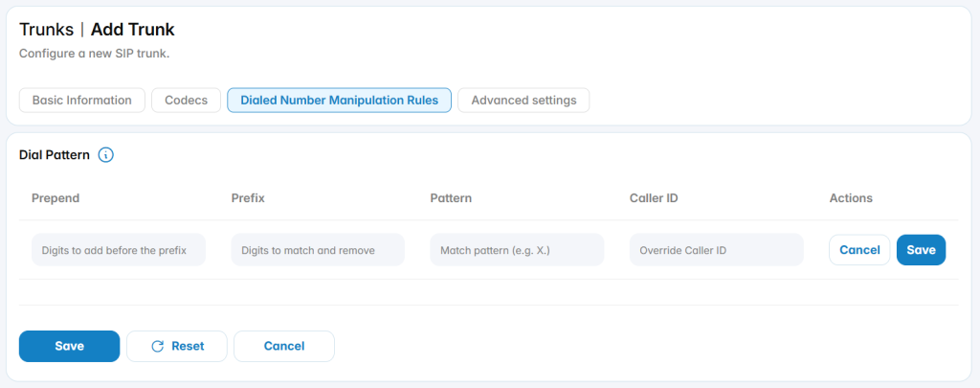Click the Prefix digits to match field

click(x=318, y=250)
